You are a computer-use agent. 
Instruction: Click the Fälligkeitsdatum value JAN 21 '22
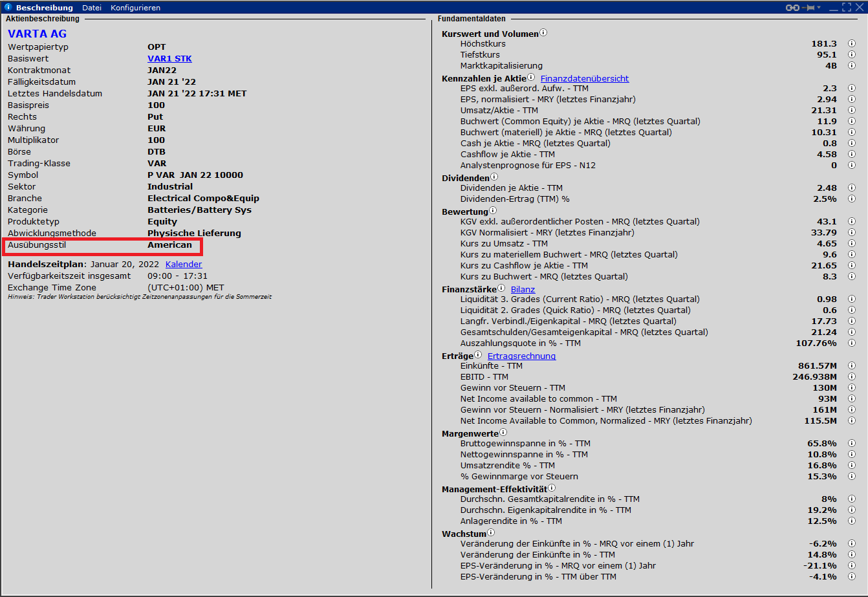tap(171, 82)
